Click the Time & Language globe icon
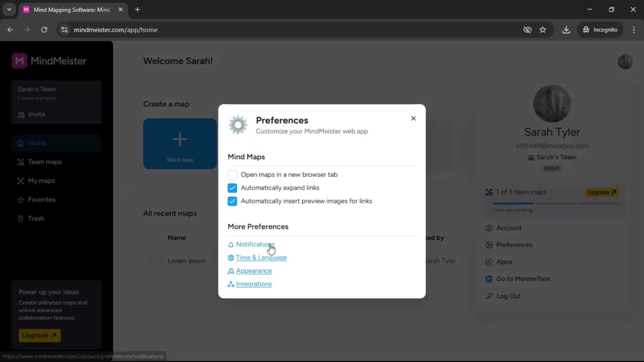 [x=231, y=258]
